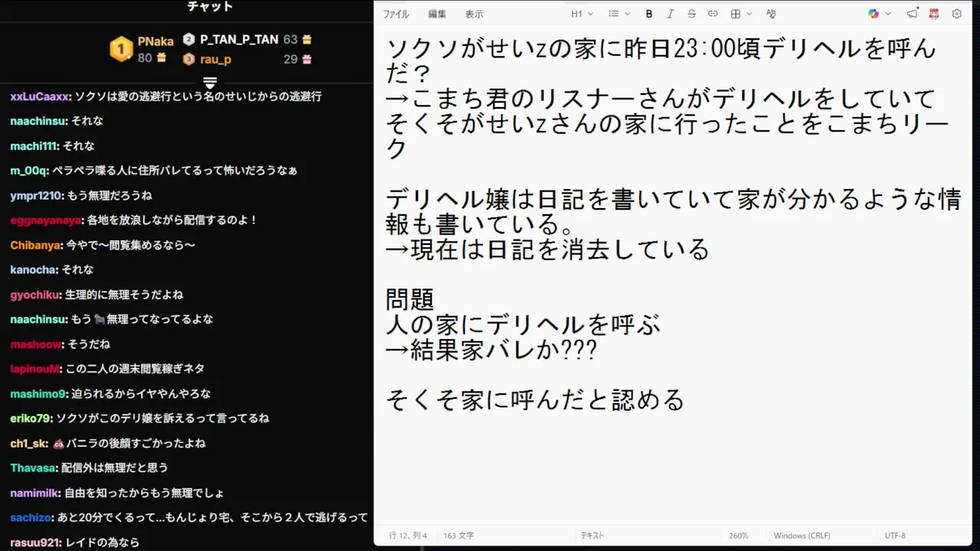Click username Thavasa in chat
This screenshot has width=980, height=551.
pyautogui.click(x=33, y=468)
